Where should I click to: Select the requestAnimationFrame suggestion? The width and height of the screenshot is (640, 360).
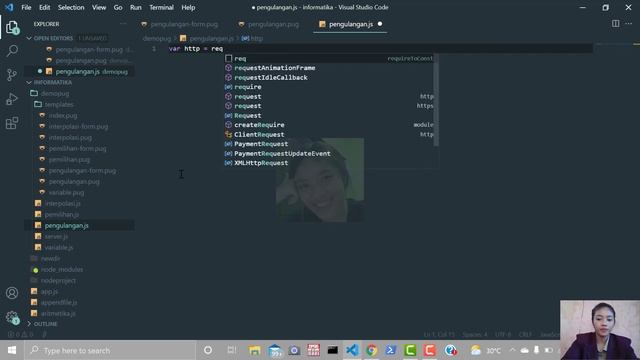pyautogui.click(x=331, y=68)
